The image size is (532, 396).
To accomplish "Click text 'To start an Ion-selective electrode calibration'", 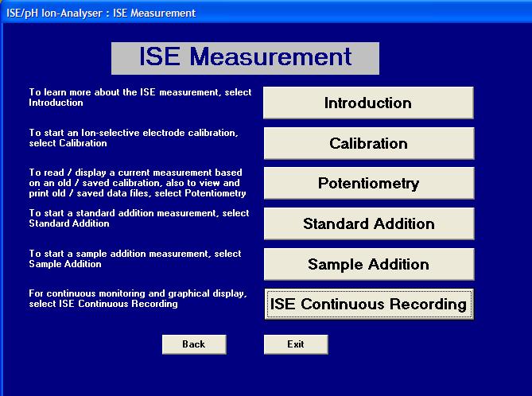I will pos(134,133).
